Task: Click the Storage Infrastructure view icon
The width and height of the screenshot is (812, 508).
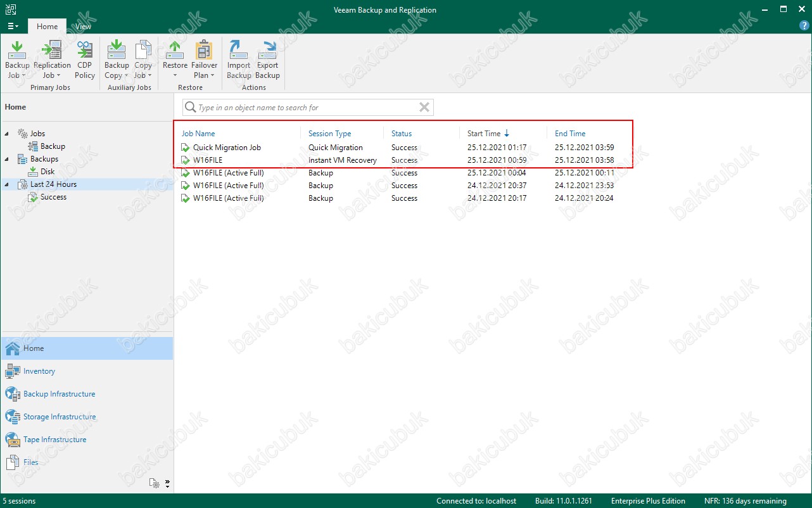Action: 13,417
